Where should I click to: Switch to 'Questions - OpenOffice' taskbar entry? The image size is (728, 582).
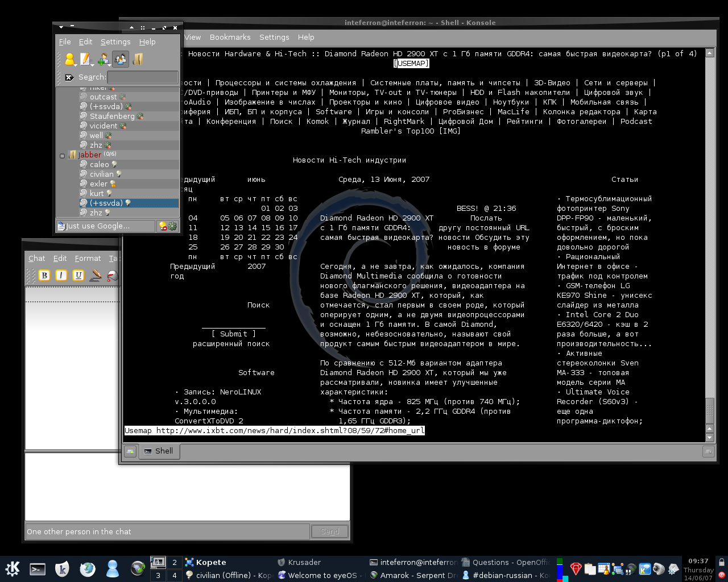tap(505, 562)
